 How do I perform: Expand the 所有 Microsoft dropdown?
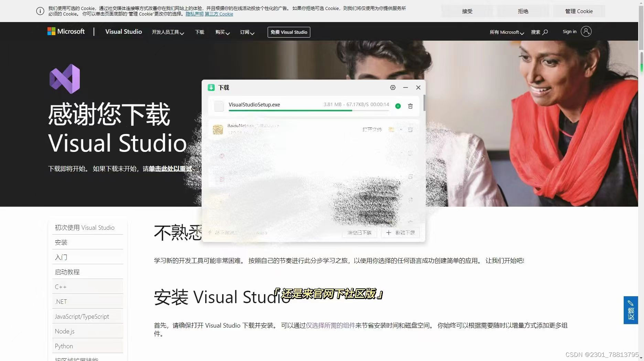(506, 32)
